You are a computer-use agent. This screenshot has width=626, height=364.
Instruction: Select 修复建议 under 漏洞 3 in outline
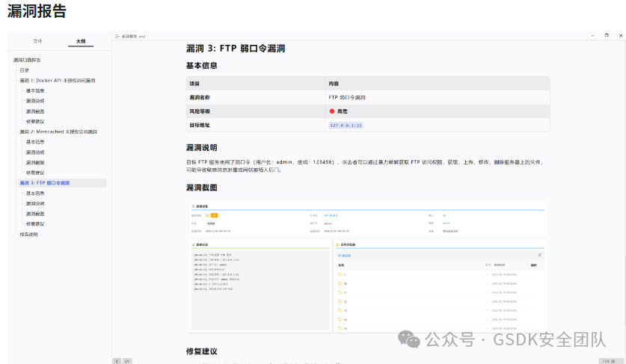click(x=35, y=224)
